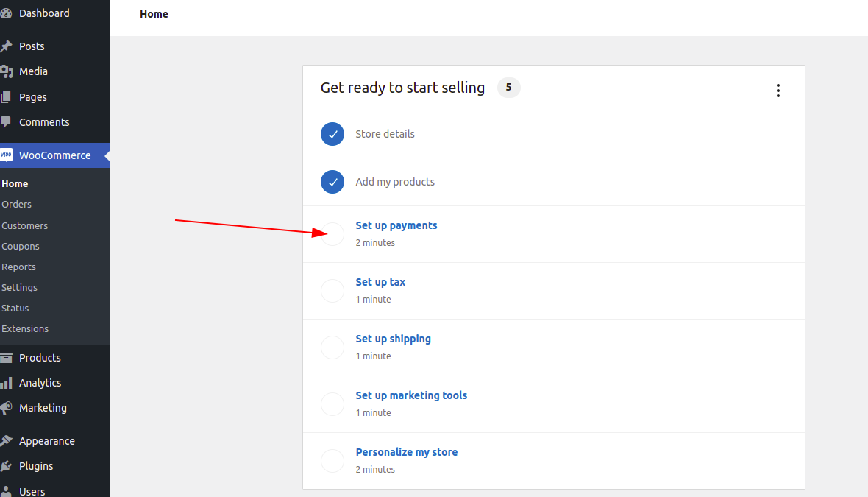Click '1 minute' under Set up shipping
868x497 pixels.
pos(373,356)
